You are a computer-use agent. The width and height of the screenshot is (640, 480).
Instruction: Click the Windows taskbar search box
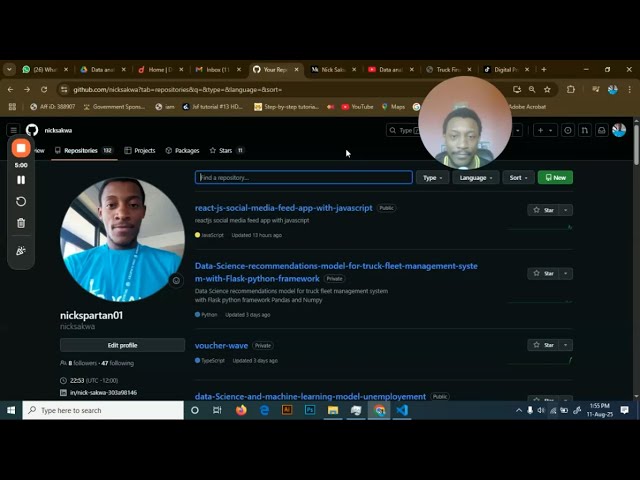(103, 410)
